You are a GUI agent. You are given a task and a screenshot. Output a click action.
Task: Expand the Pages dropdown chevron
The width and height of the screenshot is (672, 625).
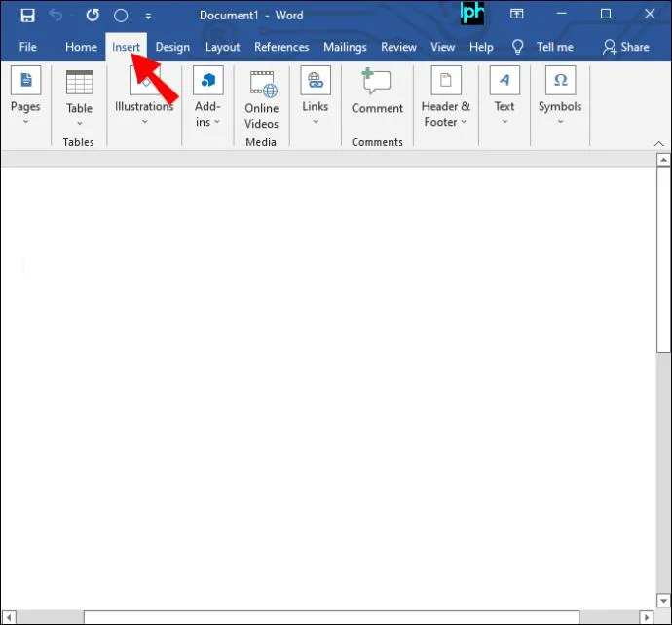tap(25, 122)
